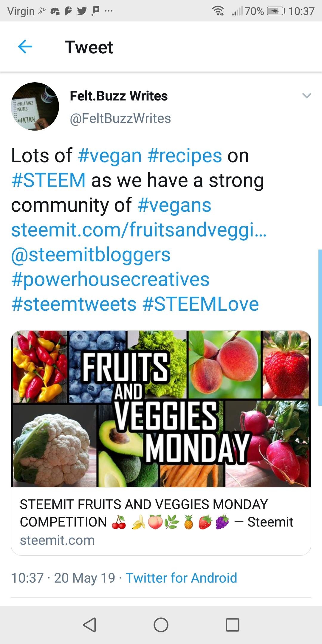The image size is (322, 644).
Task: Follow the #vegans hashtag link
Action: pyautogui.click(x=174, y=205)
